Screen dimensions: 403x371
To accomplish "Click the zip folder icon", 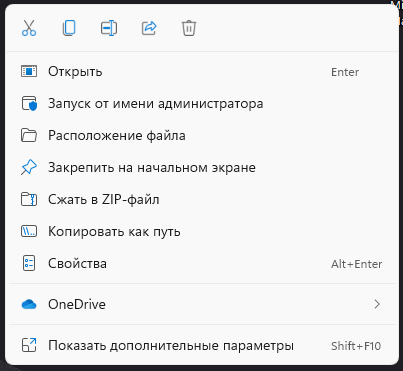I will click(x=29, y=199).
